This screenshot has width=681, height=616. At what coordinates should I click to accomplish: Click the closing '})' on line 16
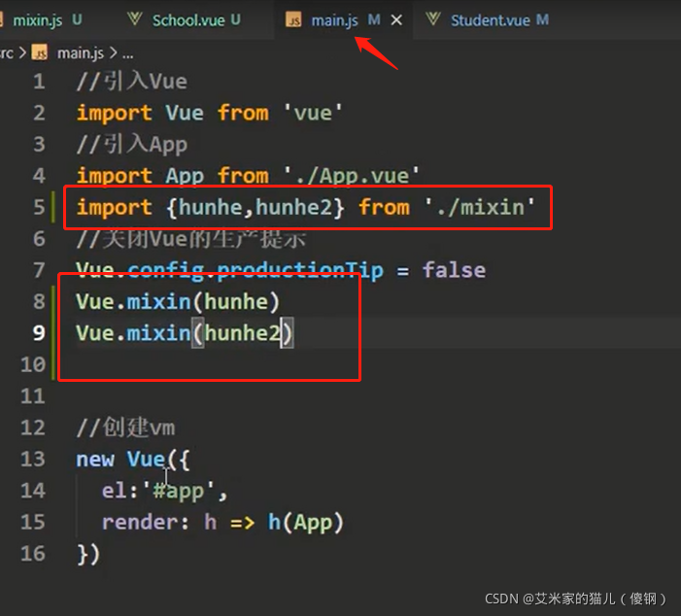tap(88, 554)
